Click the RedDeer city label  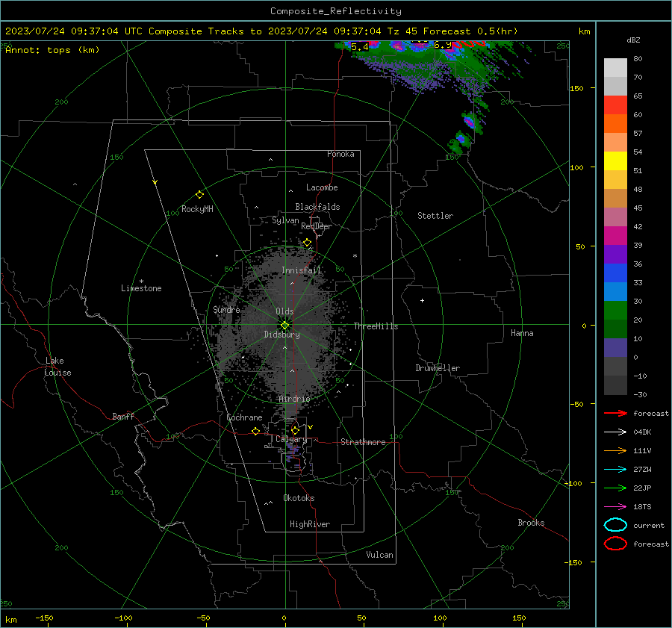(x=317, y=226)
